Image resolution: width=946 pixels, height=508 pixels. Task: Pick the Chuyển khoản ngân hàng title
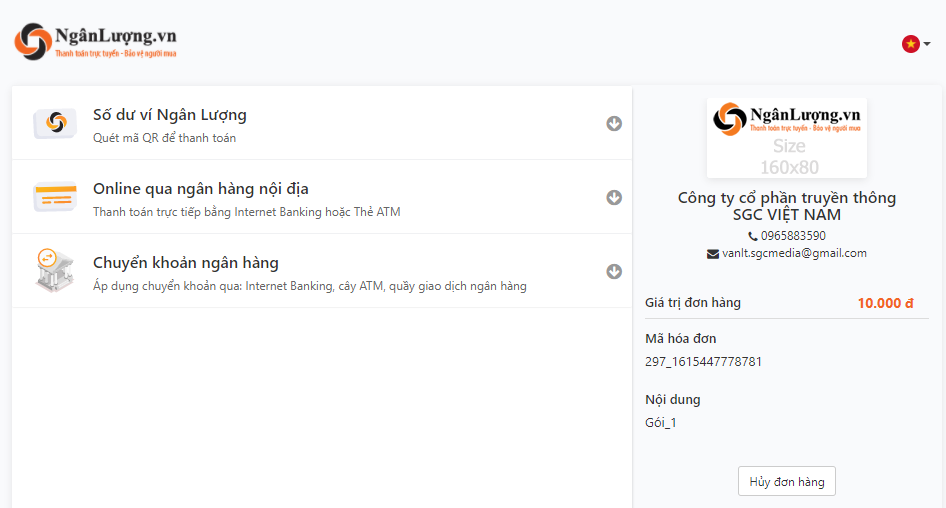[185, 263]
